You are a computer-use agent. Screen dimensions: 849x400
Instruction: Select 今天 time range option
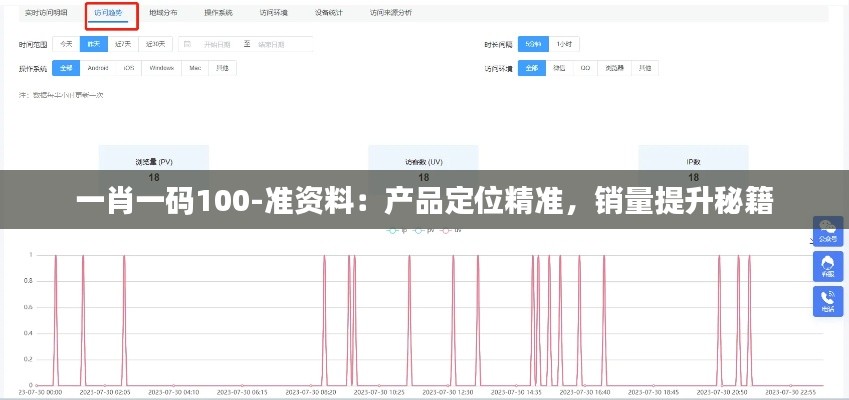[x=66, y=44]
